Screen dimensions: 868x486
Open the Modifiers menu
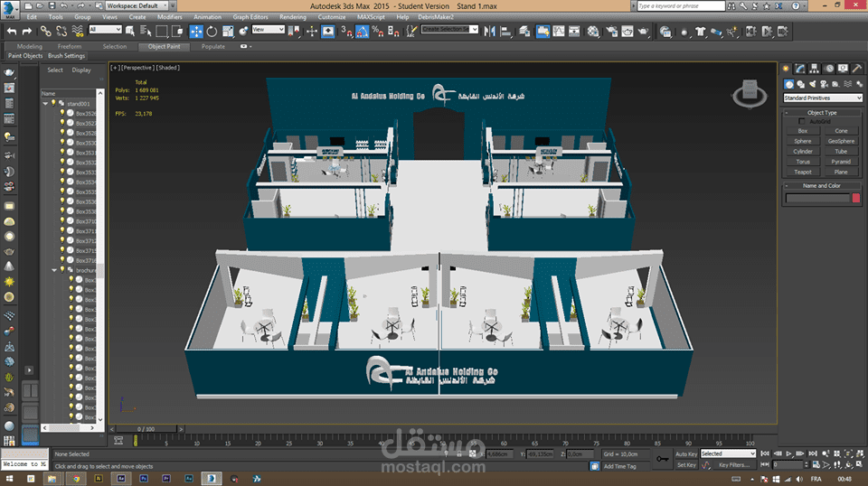click(x=169, y=17)
